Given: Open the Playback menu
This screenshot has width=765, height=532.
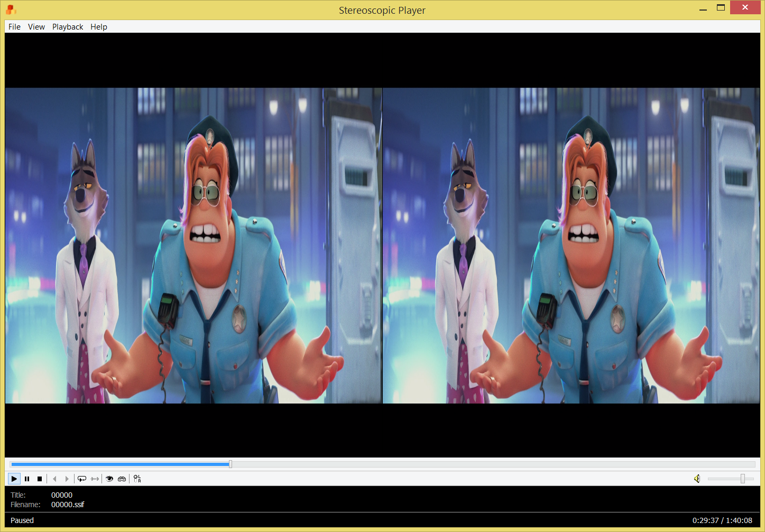Looking at the screenshot, I should coord(68,27).
